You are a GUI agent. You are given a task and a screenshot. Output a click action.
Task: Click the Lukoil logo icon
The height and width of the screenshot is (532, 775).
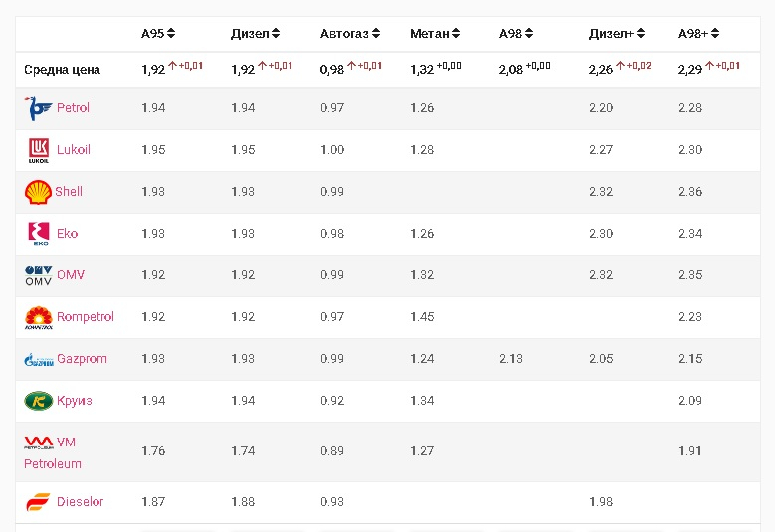tap(39, 150)
